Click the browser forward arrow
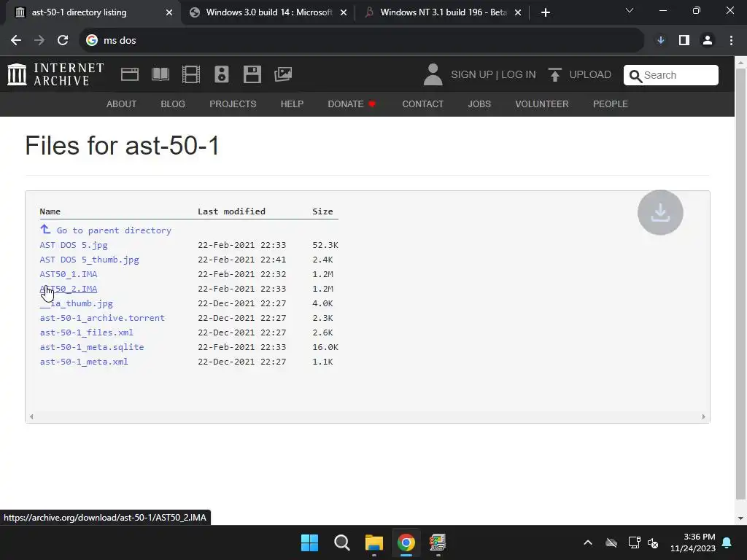This screenshot has height=560, width=747. tap(39, 41)
